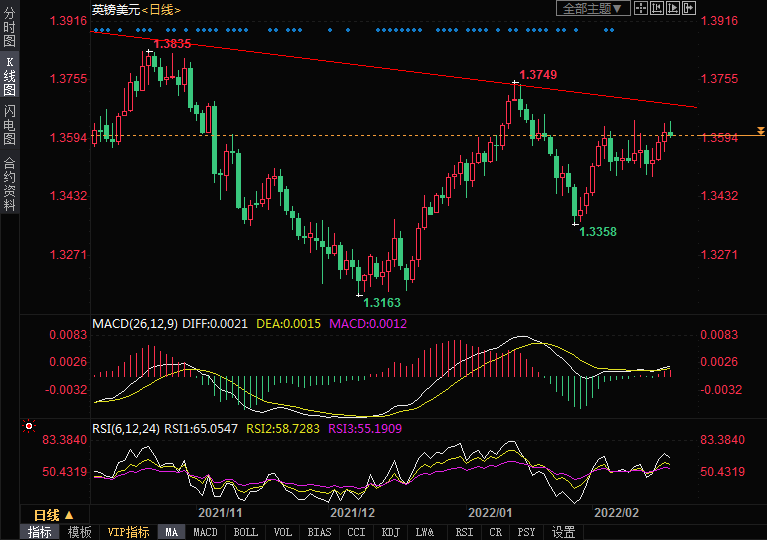767x540 pixels.
Task: Turn on the KDJ indicator
Action: (388, 532)
